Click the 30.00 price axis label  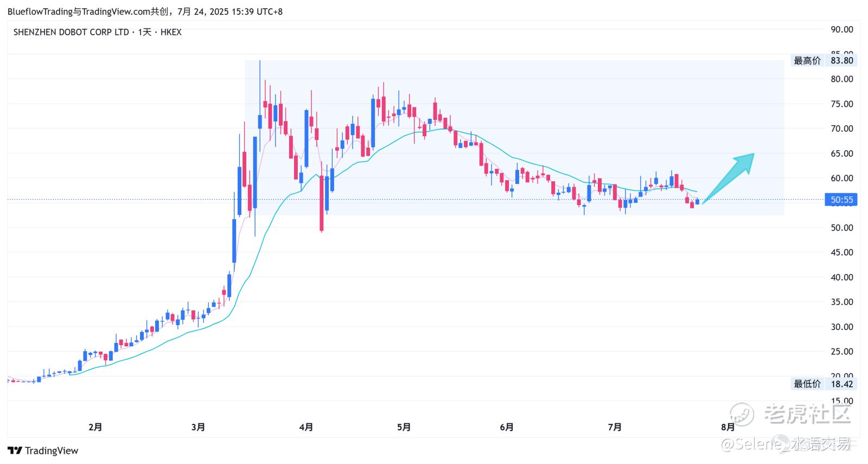[x=842, y=327]
